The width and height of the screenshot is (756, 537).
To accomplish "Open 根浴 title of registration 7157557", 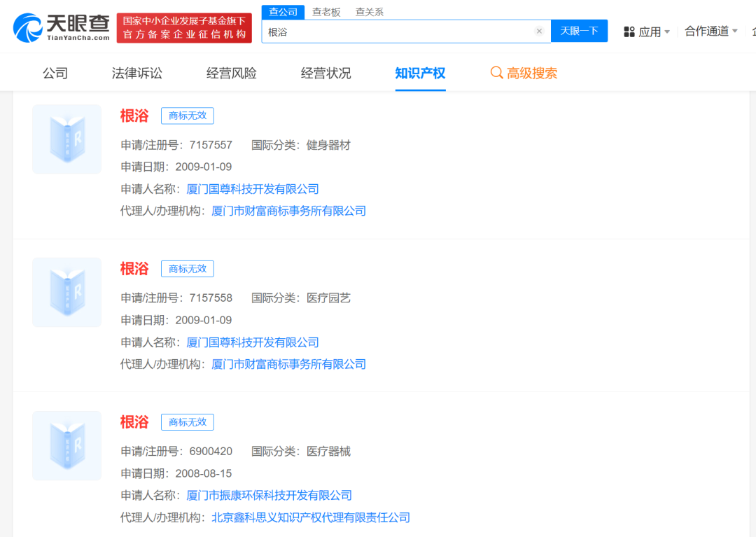I will pyautogui.click(x=134, y=116).
